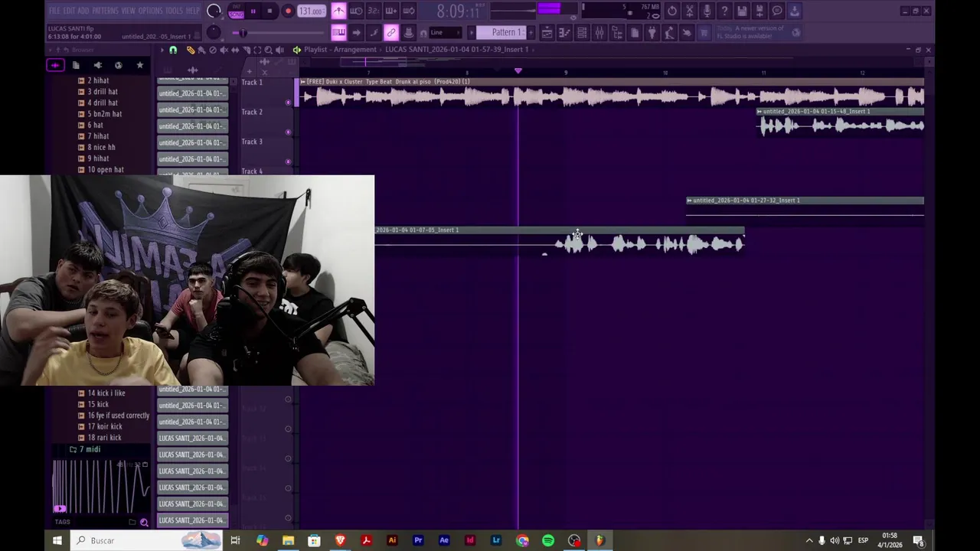Toggle PAT/SONG mode switch
This screenshot has height=551, width=980.
(236, 11)
